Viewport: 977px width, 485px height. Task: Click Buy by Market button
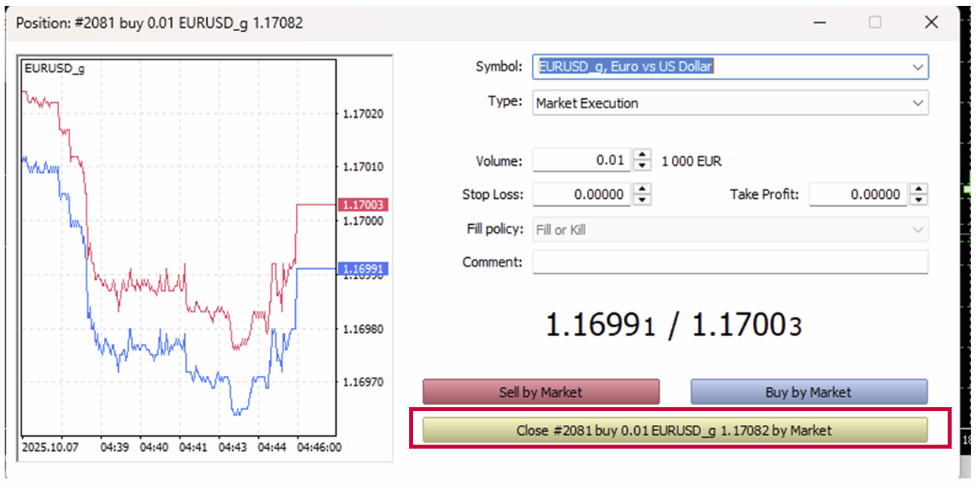[x=808, y=392]
